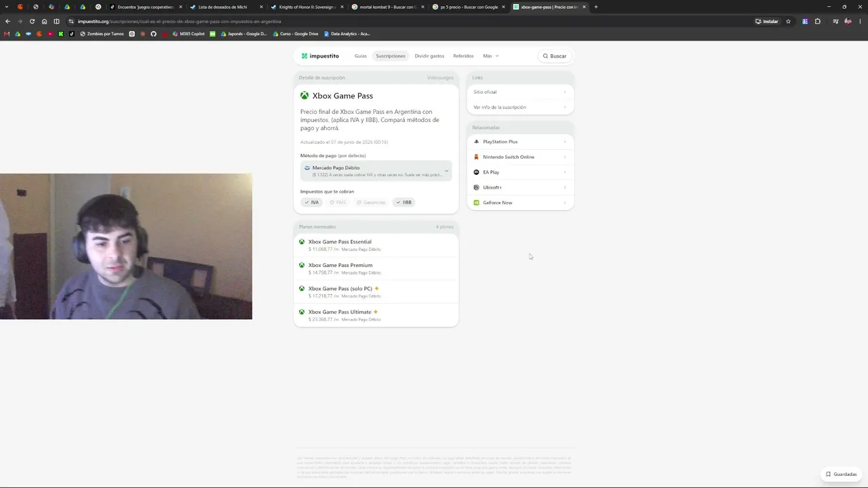Switch to the mortal kombat 9 search tab

pos(387,7)
